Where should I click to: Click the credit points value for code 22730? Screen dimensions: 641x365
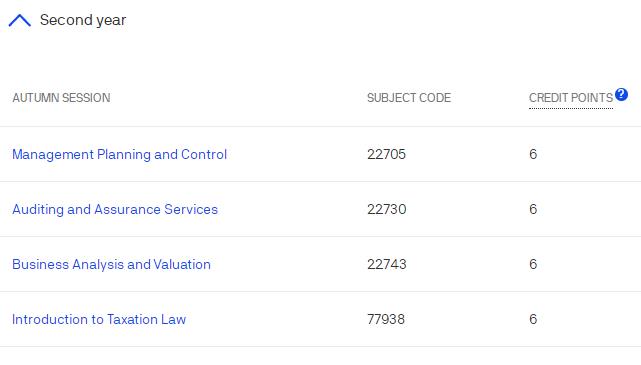(533, 209)
